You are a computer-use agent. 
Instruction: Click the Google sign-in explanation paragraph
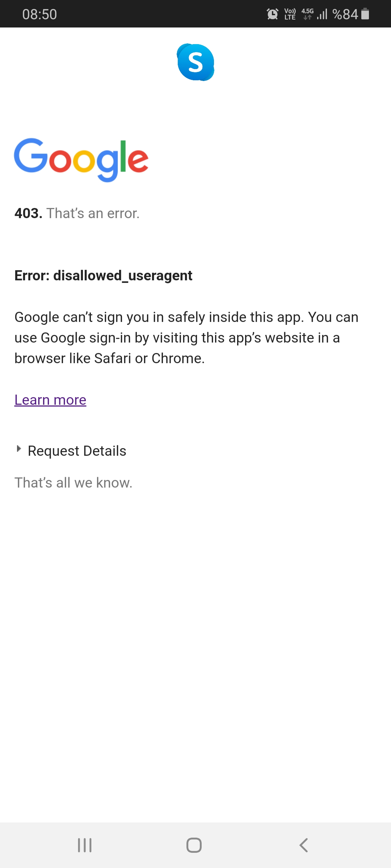186,338
